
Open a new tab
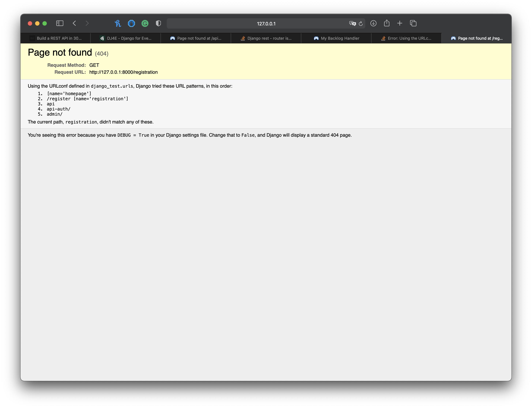(400, 23)
